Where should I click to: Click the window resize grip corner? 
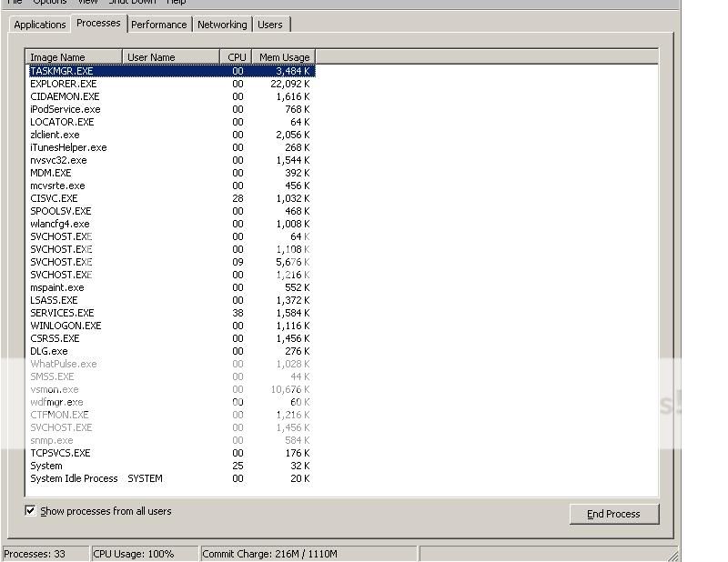(673, 555)
